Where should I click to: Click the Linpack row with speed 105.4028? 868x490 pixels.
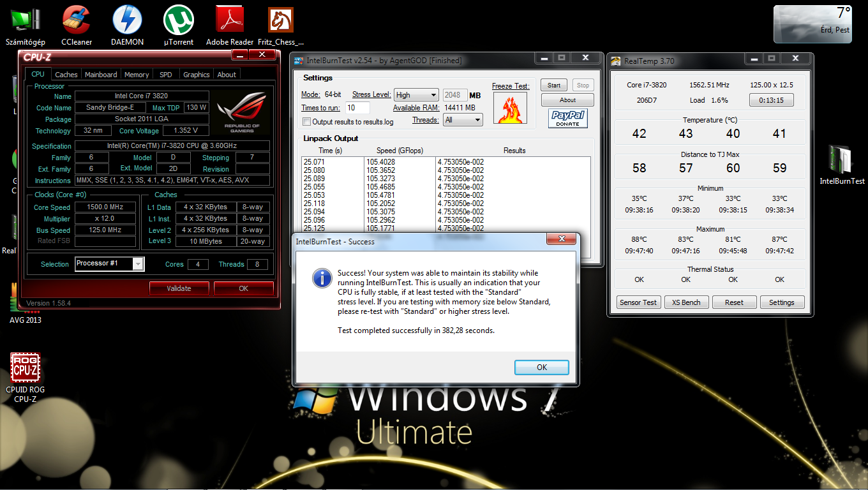pyautogui.click(x=445, y=162)
